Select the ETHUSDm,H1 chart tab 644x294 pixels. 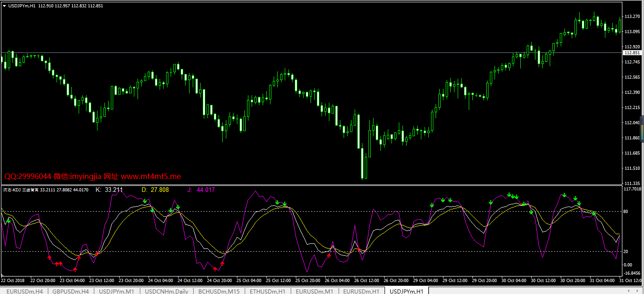(268, 291)
